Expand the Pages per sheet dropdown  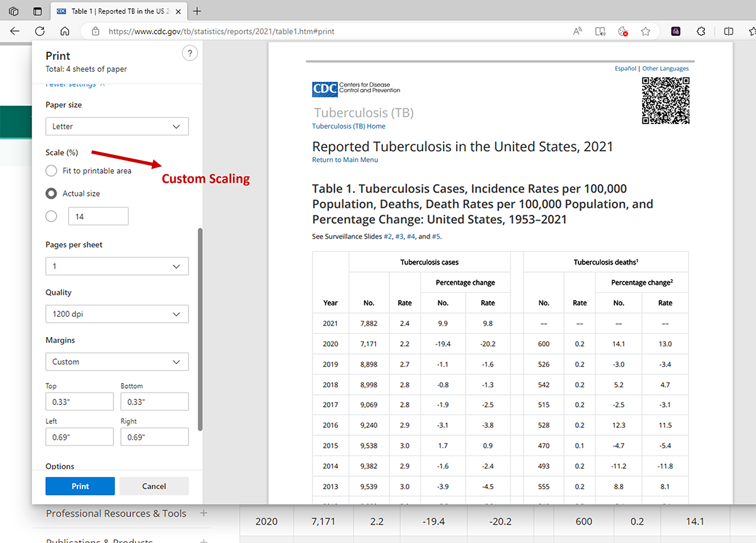point(117,266)
